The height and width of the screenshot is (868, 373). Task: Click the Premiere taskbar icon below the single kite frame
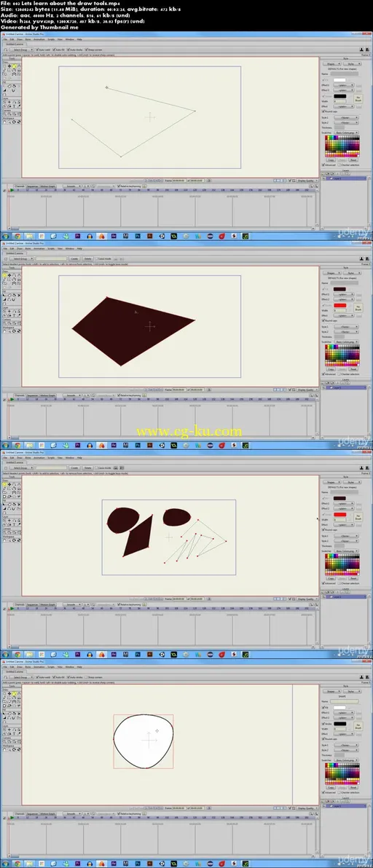pos(77,445)
